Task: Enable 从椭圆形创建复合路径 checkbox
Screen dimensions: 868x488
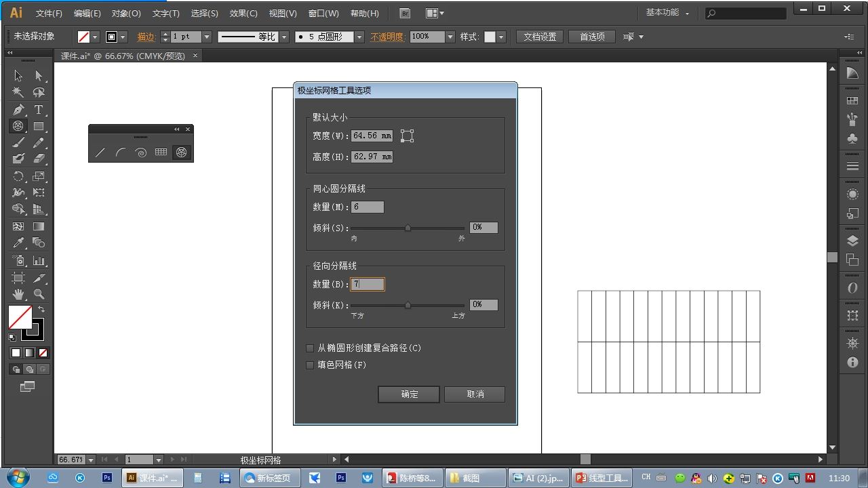Action: (x=310, y=348)
